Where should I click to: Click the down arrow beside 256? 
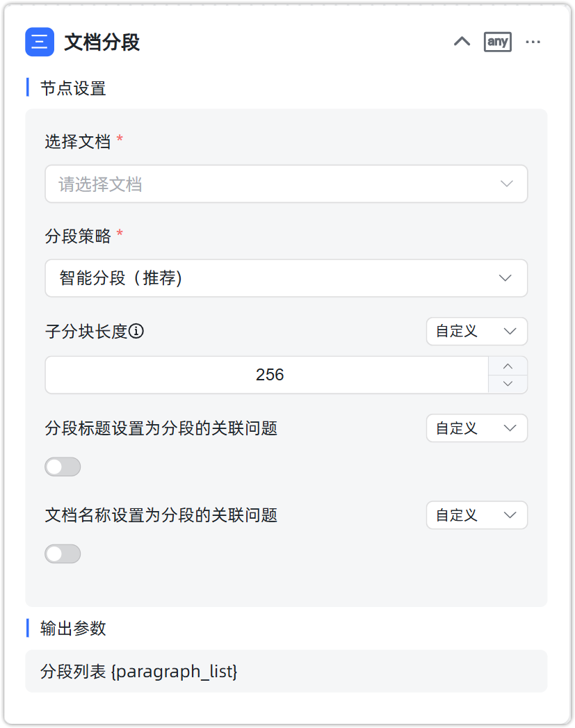[508, 383]
